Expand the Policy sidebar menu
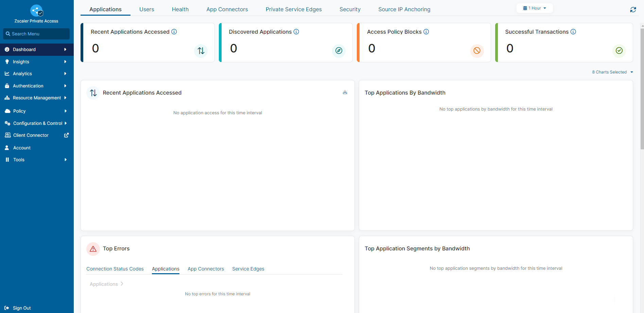This screenshot has height=313, width=644. click(37, 111)
